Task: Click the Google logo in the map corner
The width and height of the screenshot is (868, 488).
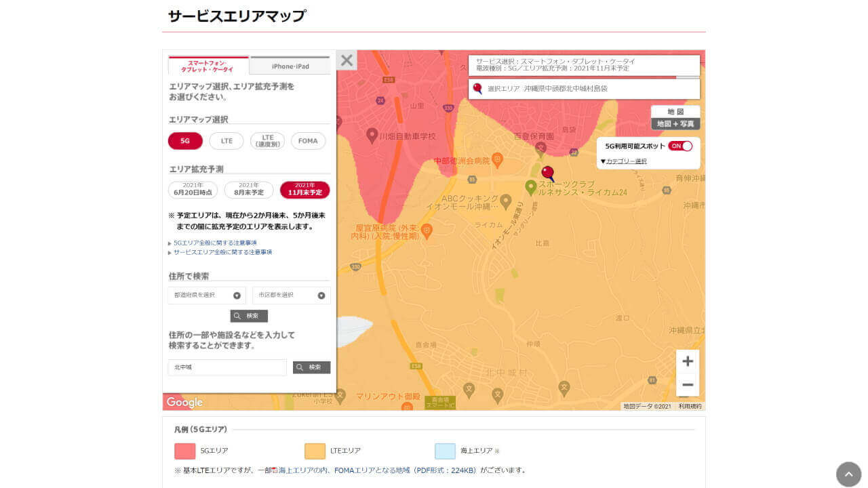Action: [x=183, y=402]
